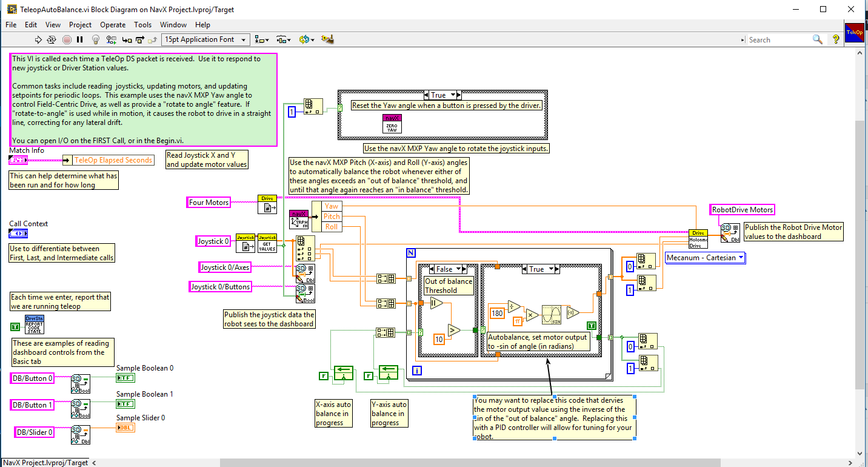868x467 pixels.
Task: Click the Run arrow button
Action: point(38,39)
